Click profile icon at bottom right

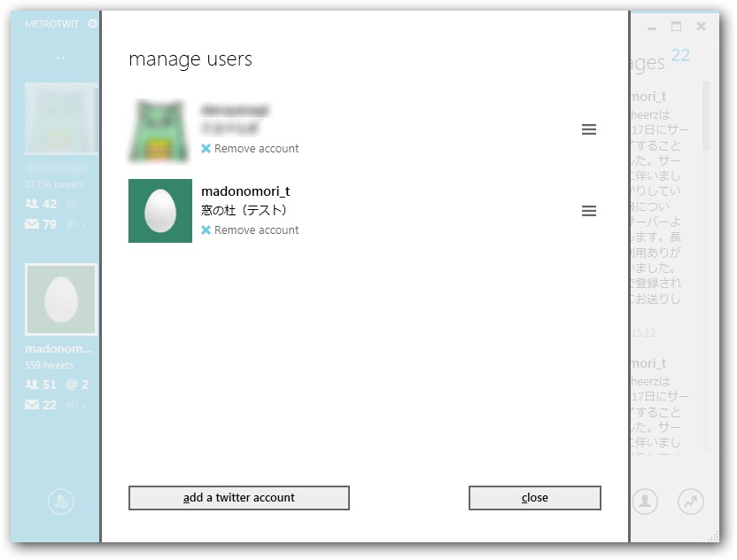click(x=645, y=502)
